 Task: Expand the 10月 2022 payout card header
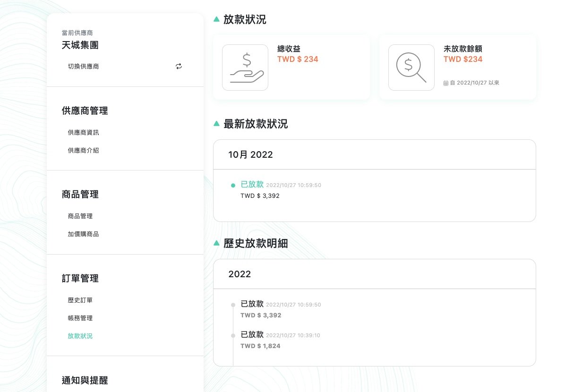tap(374, 155)
